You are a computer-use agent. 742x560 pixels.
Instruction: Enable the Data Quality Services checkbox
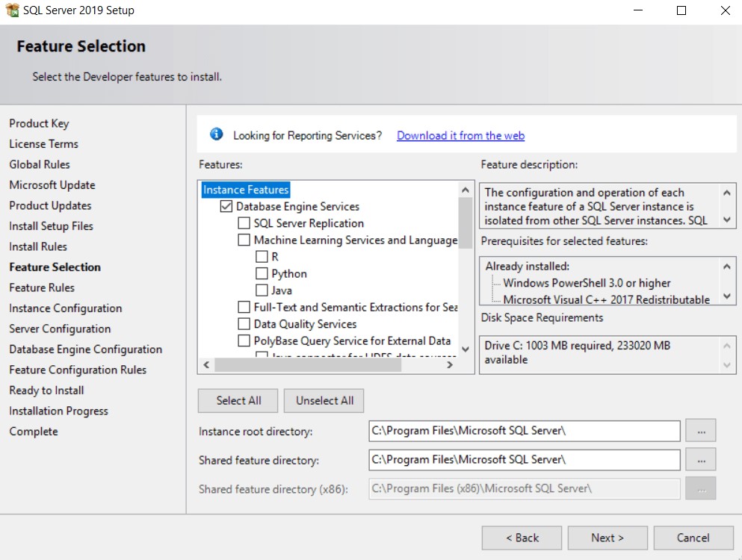(x=244, y=324)
